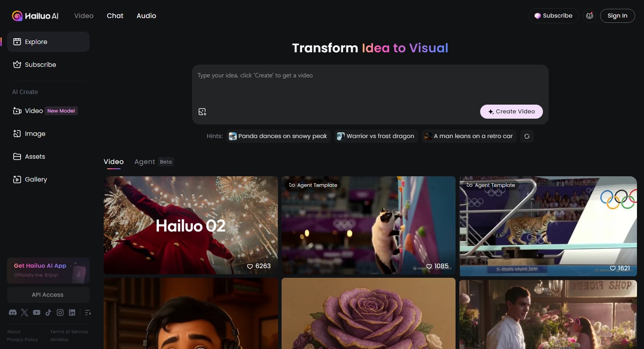The width and height of the screenshot is (644, 349).
Task: Click the crown icon beside Subscribe
Action: 17,65
